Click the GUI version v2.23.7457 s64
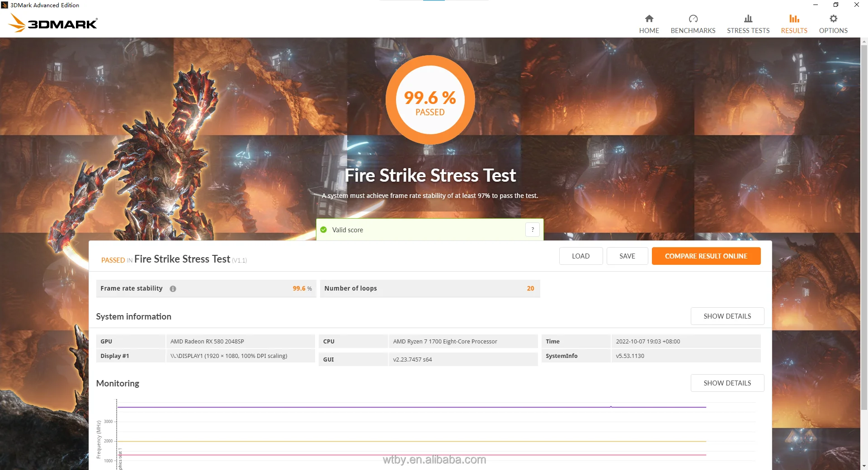Screen dimensions: 868x470 point(412,360)
